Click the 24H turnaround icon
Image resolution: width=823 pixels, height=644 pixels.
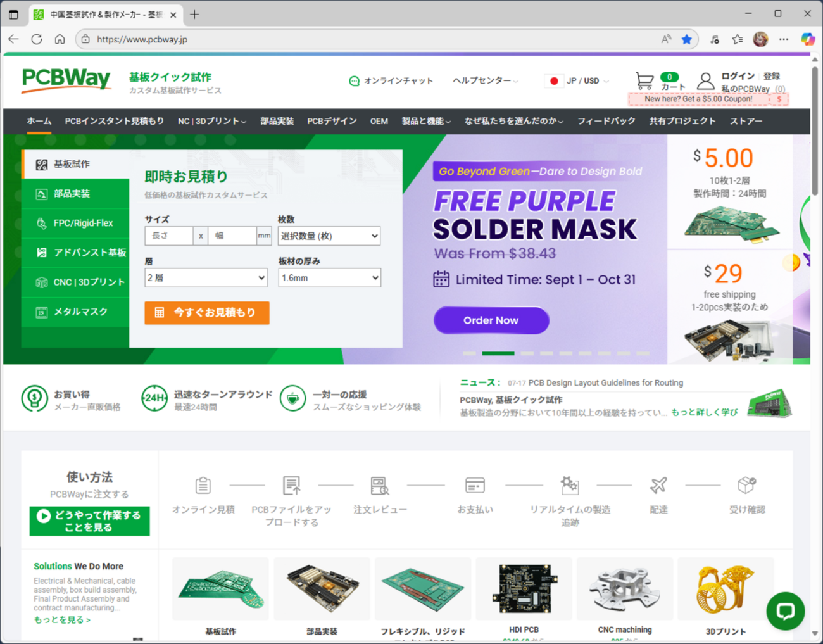(x=154, y=398)
